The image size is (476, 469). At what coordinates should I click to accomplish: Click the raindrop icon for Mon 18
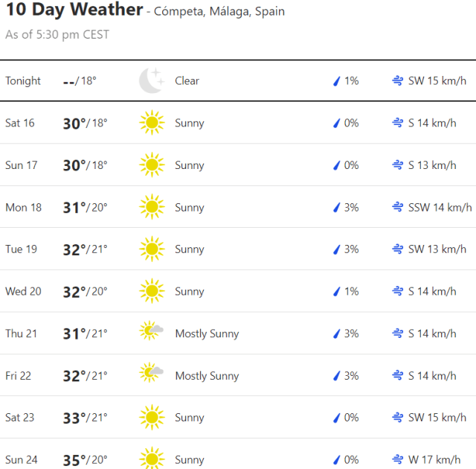(336, 207)
